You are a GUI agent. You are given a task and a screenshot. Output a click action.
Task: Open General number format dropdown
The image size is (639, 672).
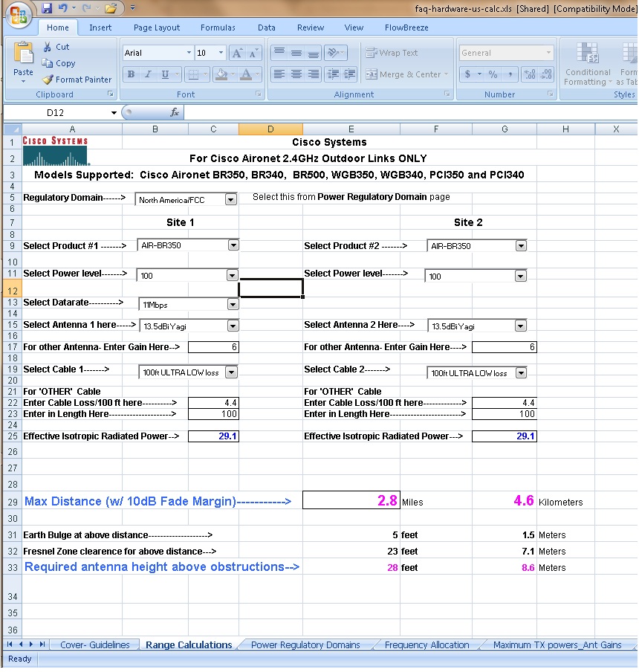coord(548,53)
